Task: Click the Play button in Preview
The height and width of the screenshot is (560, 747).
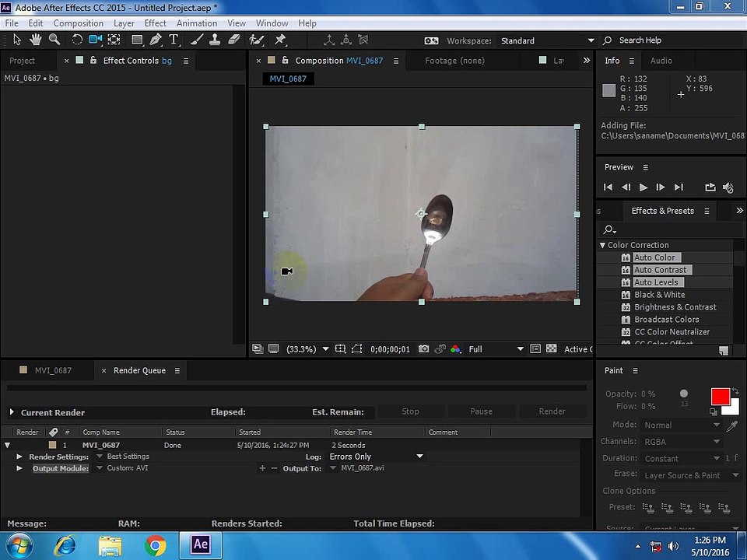Action: point(644,187)
